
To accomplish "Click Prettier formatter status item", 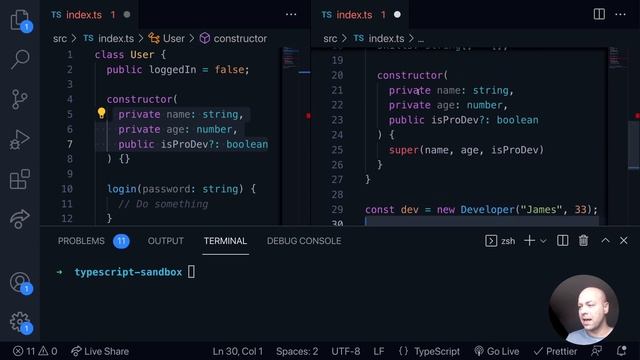I will coord(556,351).
